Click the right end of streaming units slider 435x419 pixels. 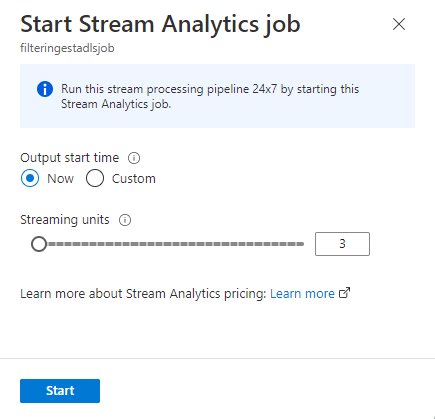303,244
